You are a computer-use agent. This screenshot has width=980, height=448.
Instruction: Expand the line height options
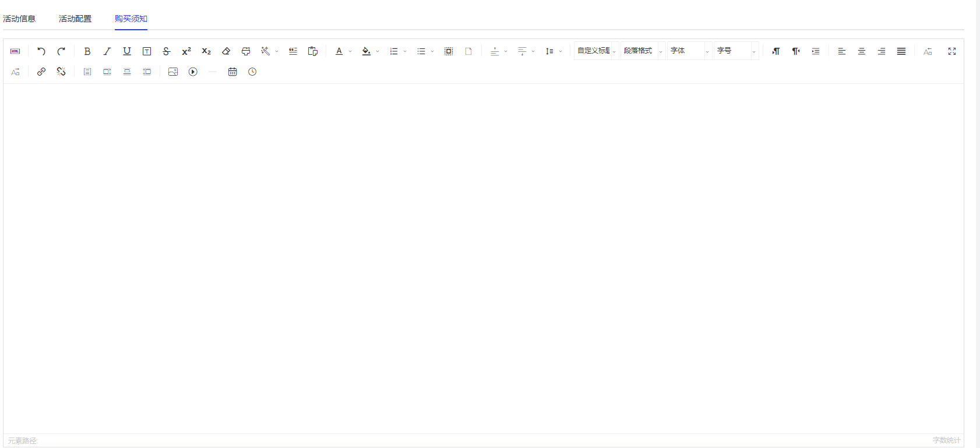pos(560,51)
